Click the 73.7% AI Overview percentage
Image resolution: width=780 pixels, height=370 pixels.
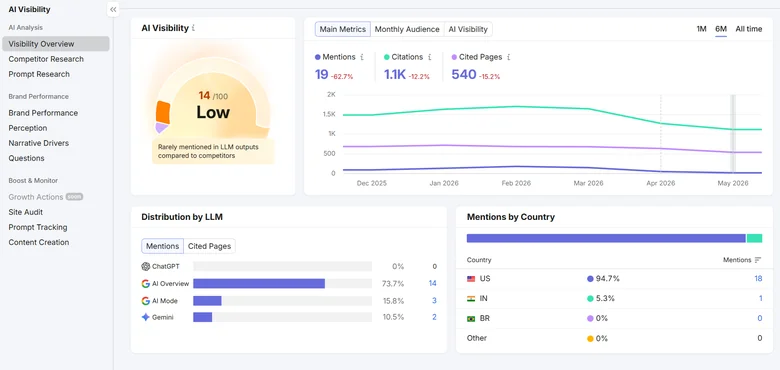click(x=393, y=283)
